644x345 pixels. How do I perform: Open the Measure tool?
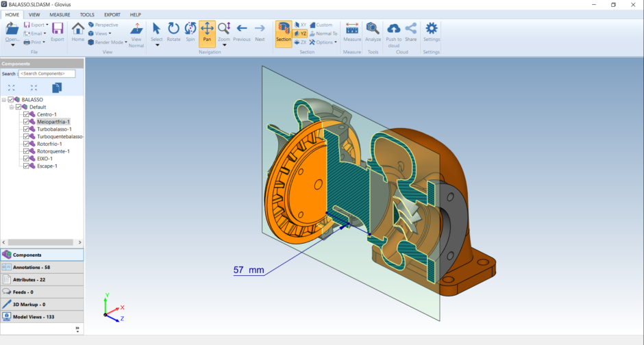pos(352,32)
